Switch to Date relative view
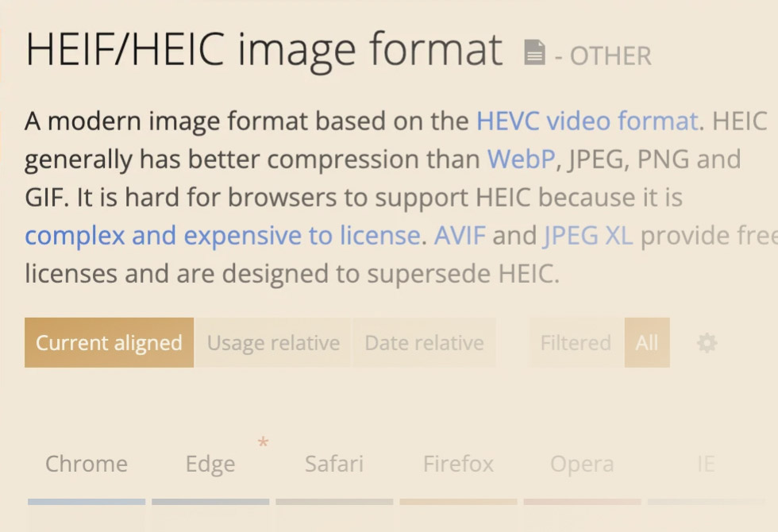The width and height of the screenshot is (778, 532). (x=424, y=342)
